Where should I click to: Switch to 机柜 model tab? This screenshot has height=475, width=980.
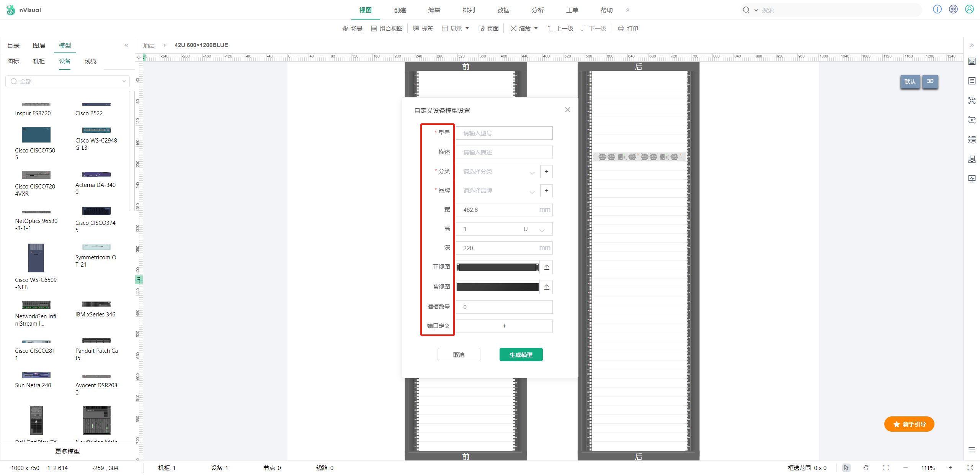pos(39,61)
